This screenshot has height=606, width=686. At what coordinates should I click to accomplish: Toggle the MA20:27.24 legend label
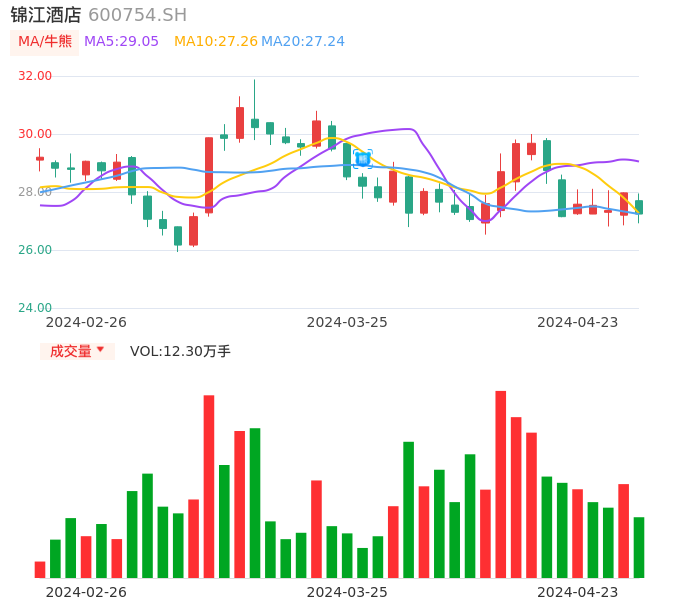click(302, 42)
